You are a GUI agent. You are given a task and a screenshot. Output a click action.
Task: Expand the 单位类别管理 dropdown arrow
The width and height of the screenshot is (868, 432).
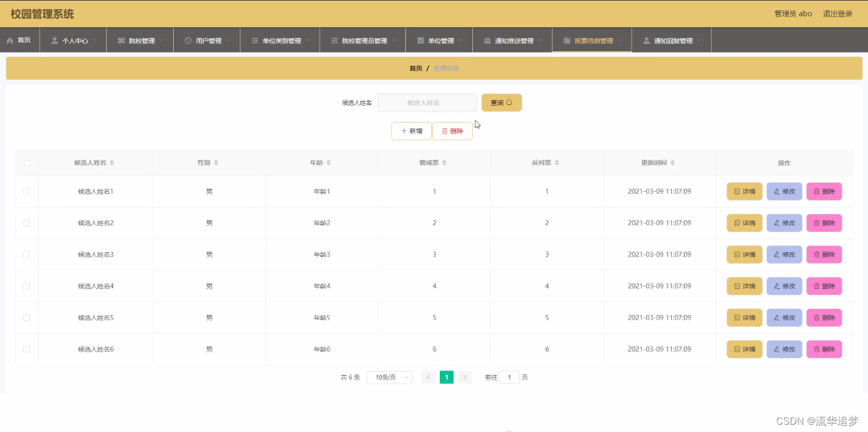[308, 40]
